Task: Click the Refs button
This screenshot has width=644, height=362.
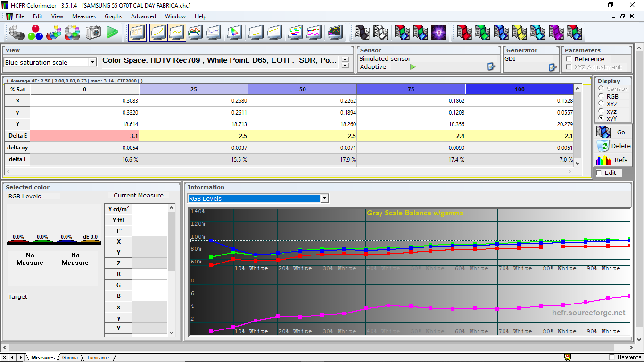Action: pyautogui.click(x=613, y=160)
